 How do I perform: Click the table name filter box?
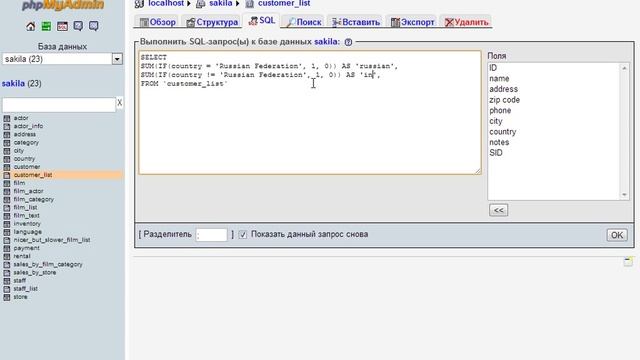tap(59, 105)
